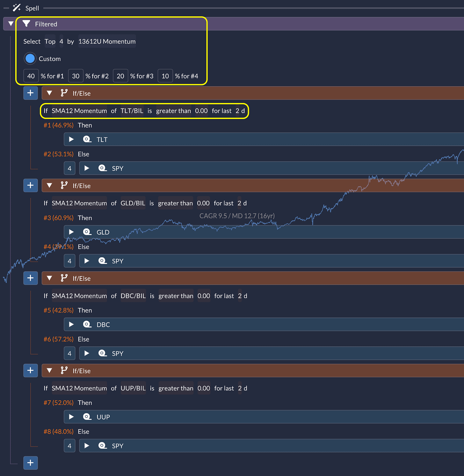Viewport: 464px width, 476px height.
Task: Click the TLT asset coin icon
Action: click(x=87, y=139)
